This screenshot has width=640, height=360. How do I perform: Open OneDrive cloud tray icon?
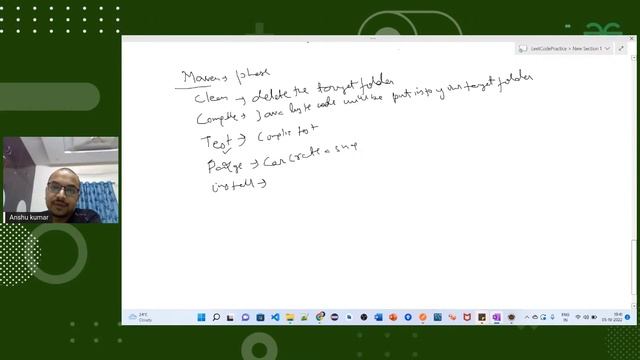[x=535, y=317]
